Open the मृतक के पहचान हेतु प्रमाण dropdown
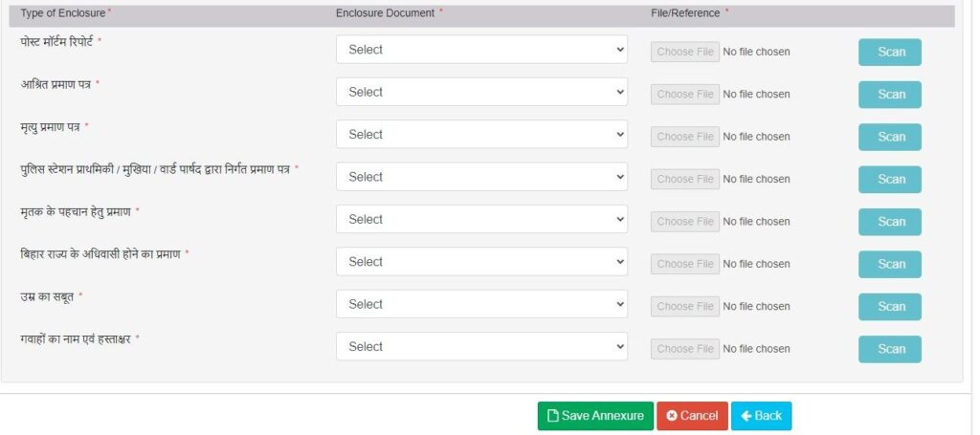This screenshot has width=980, height=435. pyautogui.click(x=481, y=219)
